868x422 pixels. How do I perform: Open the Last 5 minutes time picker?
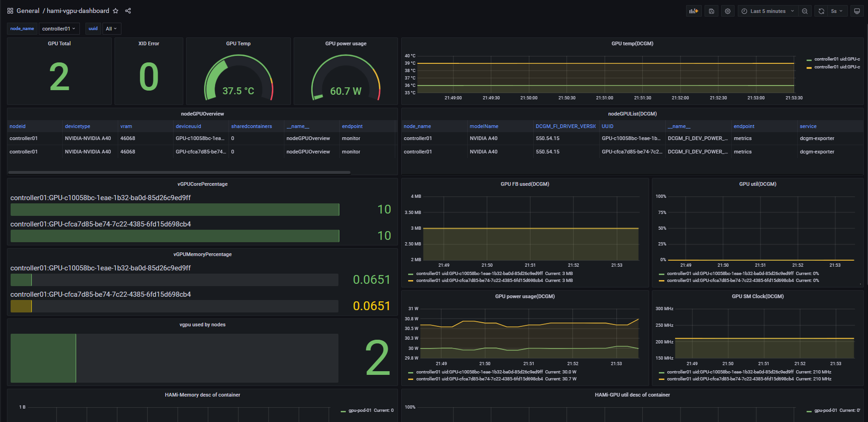click(x=767, y=11)
